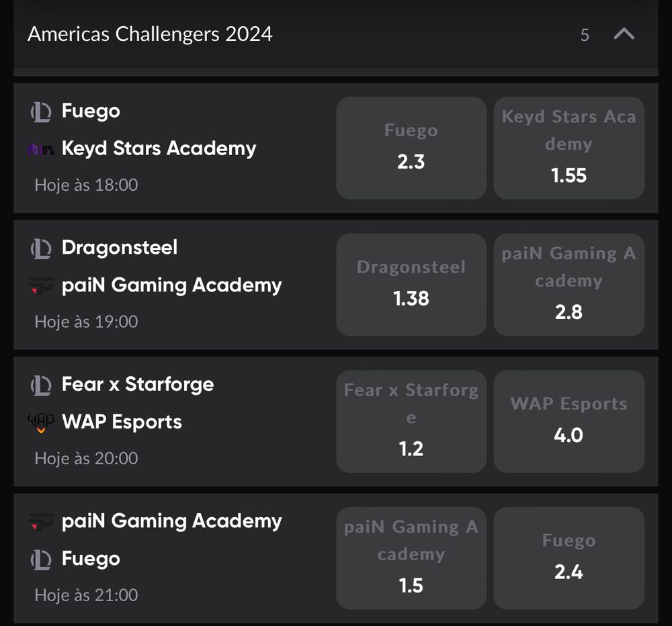Click the Americas Challengers 2024 header title

coord(150,34)
